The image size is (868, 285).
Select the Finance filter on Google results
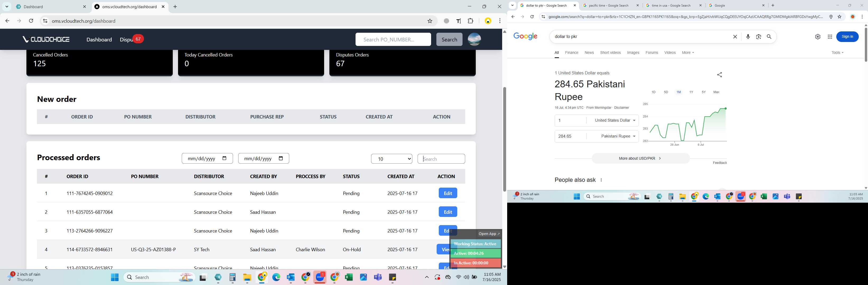coord(571,53)
